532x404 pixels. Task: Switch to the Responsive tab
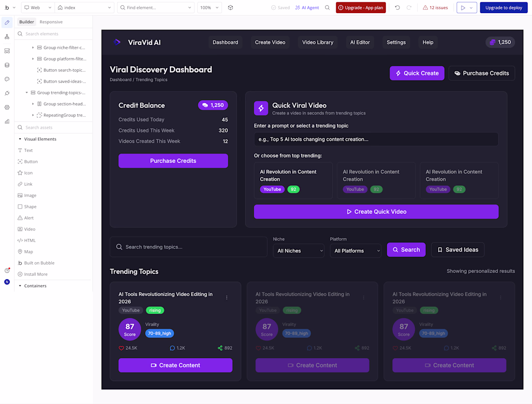51,22
